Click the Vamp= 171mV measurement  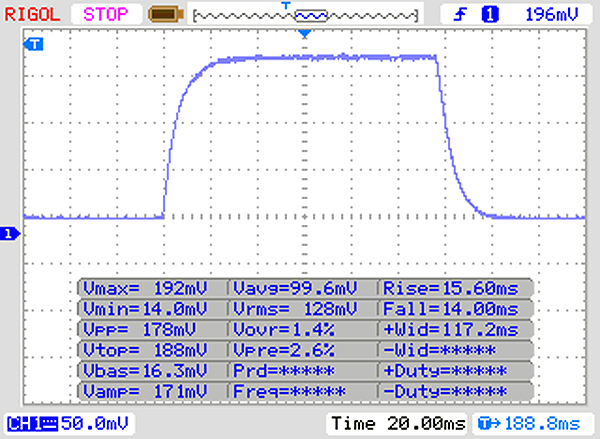(145, 391)
